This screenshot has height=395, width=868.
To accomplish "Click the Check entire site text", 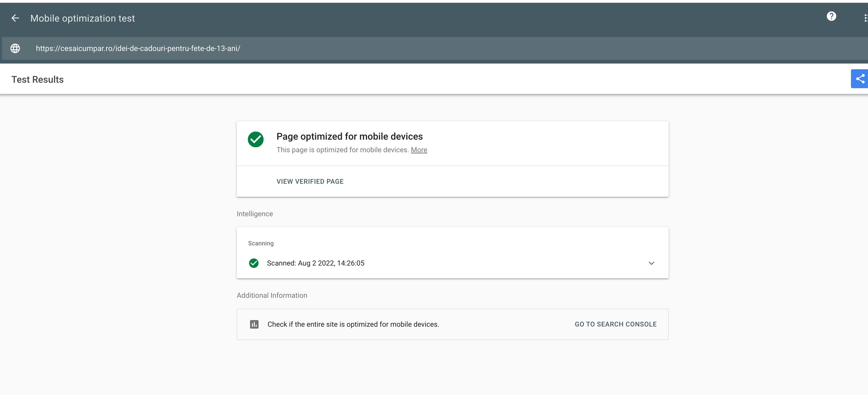I will click(x=353, y=324).
